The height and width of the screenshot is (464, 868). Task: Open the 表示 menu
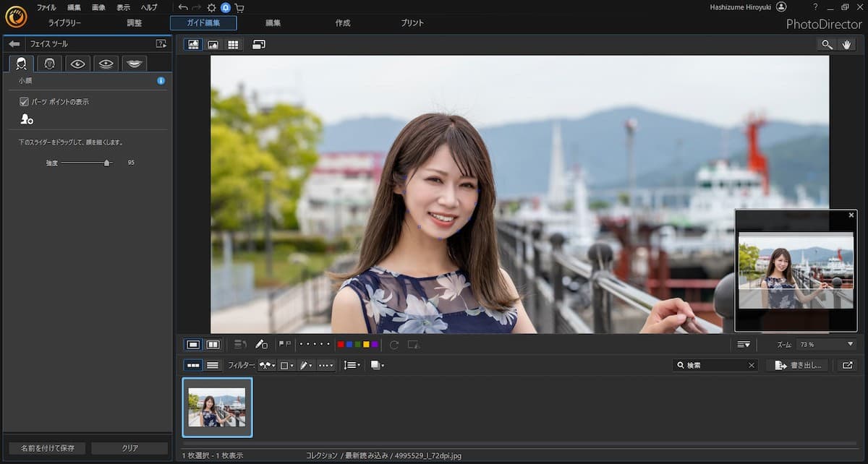point(124,7)
